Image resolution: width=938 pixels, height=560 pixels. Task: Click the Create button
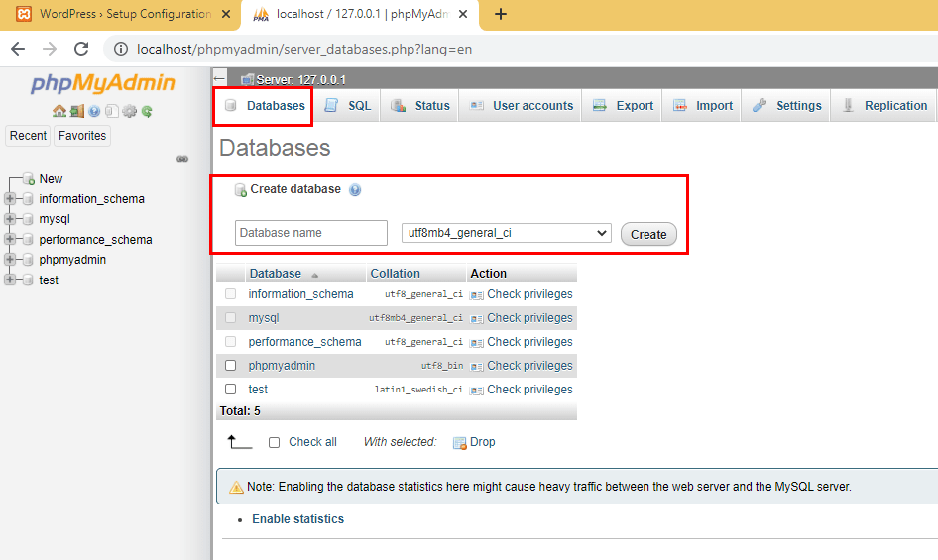coord(648,235)
